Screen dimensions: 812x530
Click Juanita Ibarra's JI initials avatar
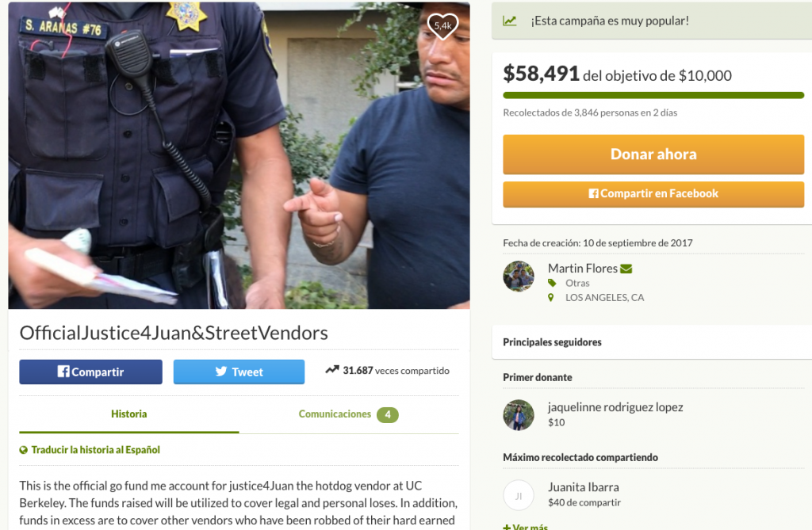519,496
